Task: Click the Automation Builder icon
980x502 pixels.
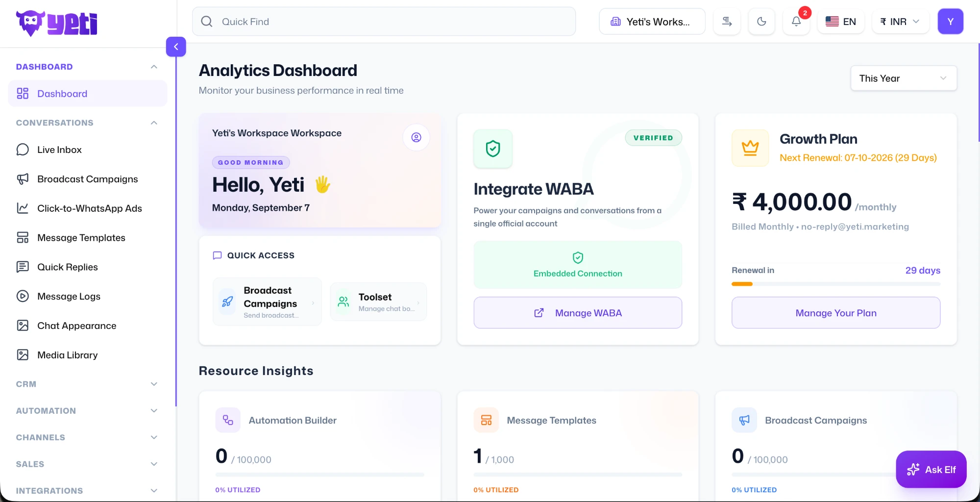Action: coord(228,420)
